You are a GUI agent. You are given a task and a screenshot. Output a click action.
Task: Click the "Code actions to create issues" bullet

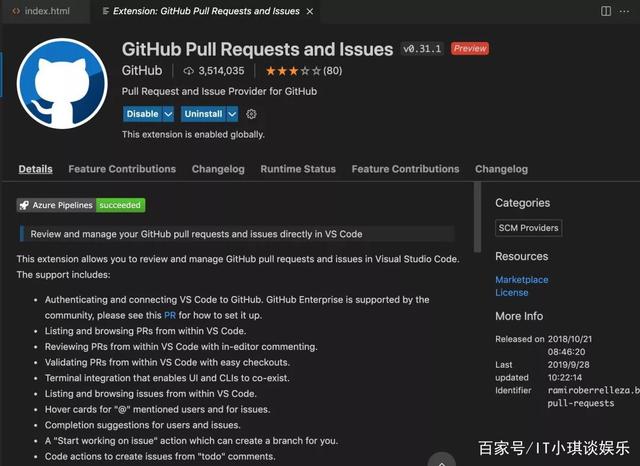(160, 456)
